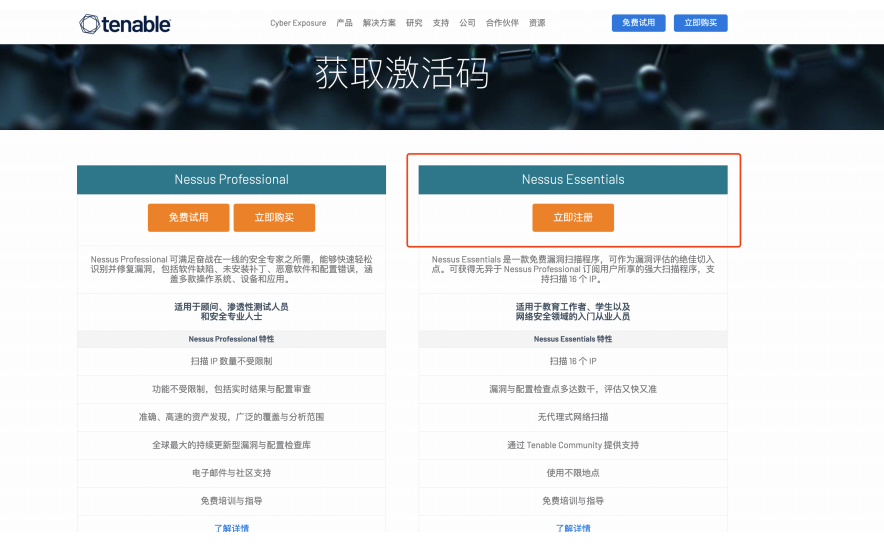The width and height of the screenshot is (884, 549).
Task: Open 了解详情 link under Nessus Professional
Action: (x=231, y=528)
